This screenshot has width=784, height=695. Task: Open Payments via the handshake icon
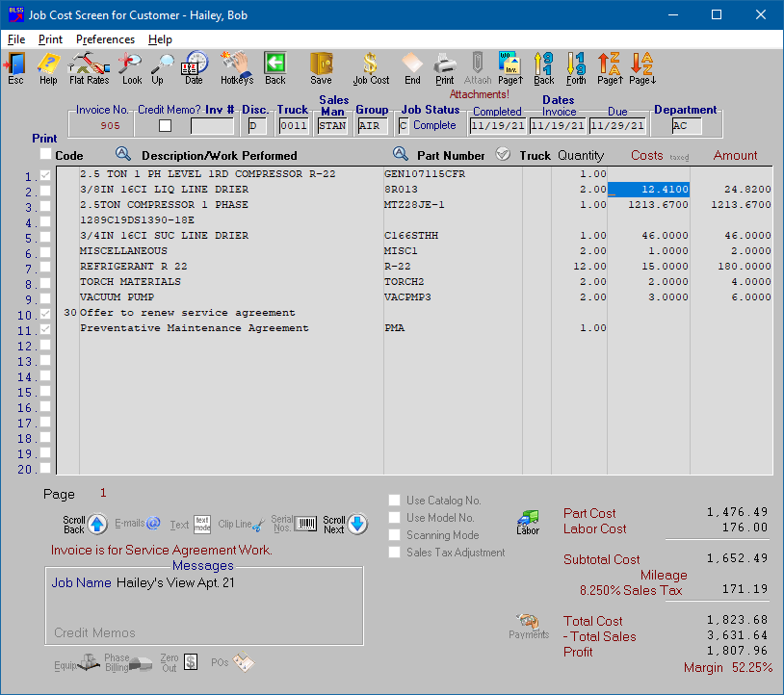pos(528,623)
